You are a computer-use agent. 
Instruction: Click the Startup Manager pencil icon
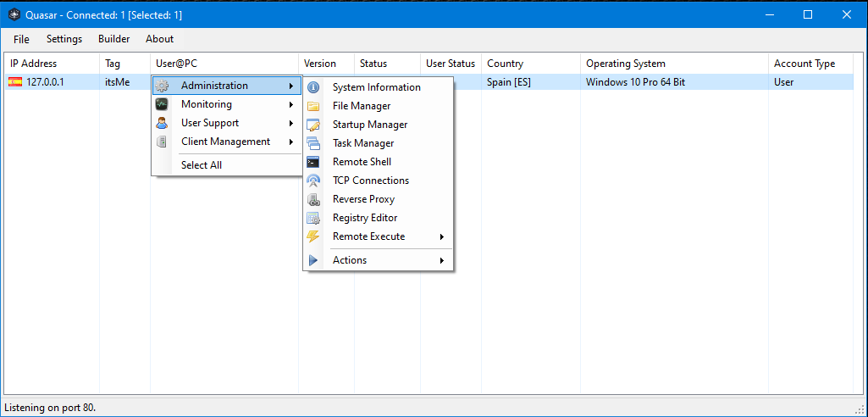point(313,125)
